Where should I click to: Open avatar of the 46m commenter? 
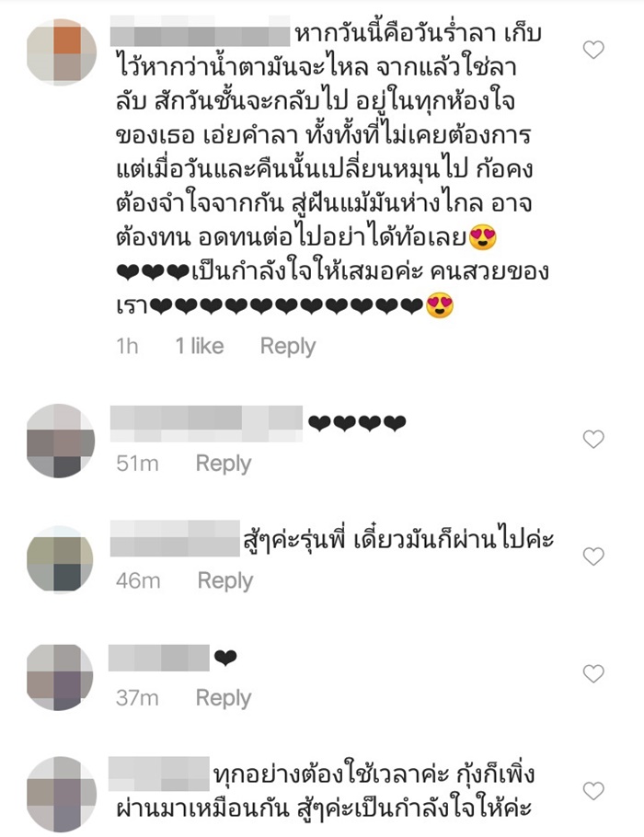61,558
